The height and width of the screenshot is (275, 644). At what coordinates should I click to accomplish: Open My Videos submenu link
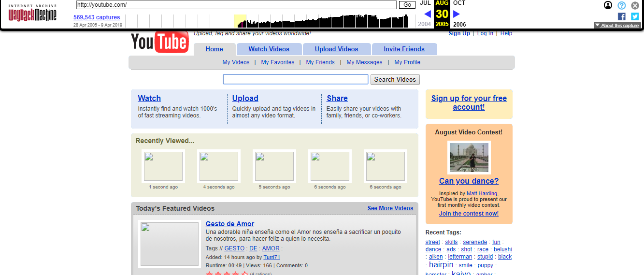click(236, 62)
